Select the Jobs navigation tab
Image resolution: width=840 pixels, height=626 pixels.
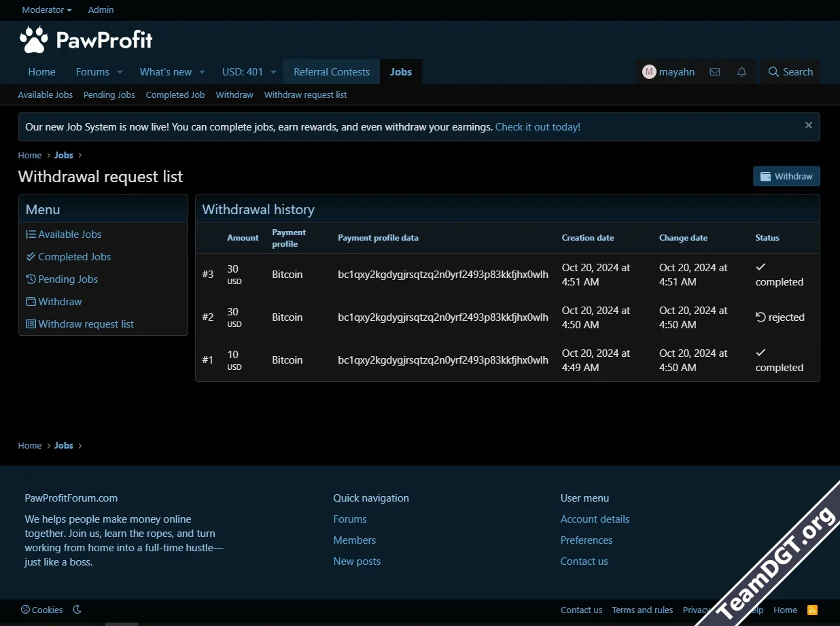[401, 72]
